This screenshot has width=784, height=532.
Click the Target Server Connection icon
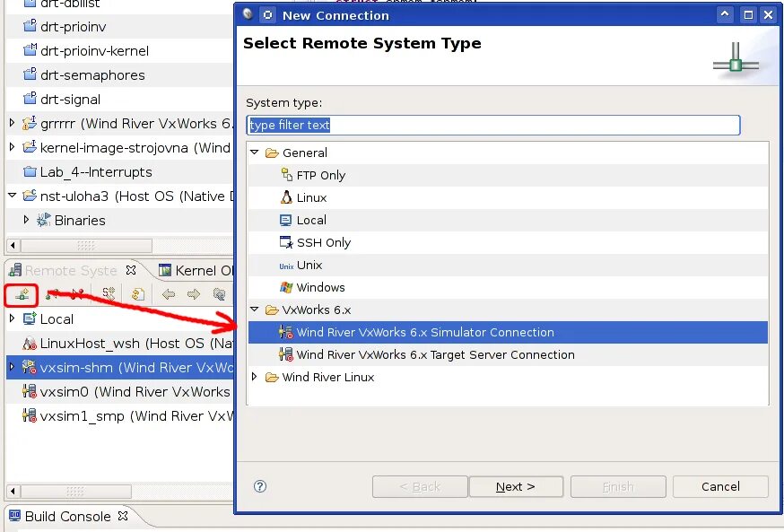[286, 354]
